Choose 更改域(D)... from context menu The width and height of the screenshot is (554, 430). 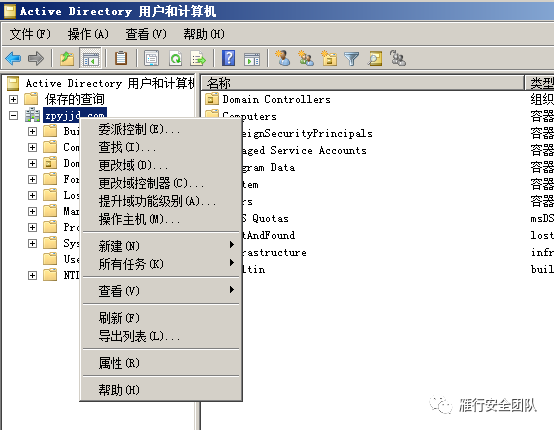[161, 165]
